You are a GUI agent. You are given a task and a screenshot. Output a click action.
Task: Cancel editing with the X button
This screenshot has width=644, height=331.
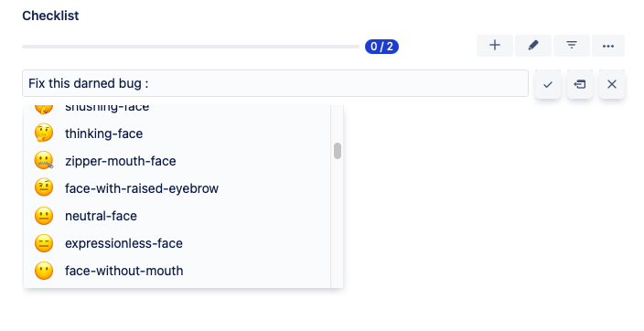(x=612, y=84)
